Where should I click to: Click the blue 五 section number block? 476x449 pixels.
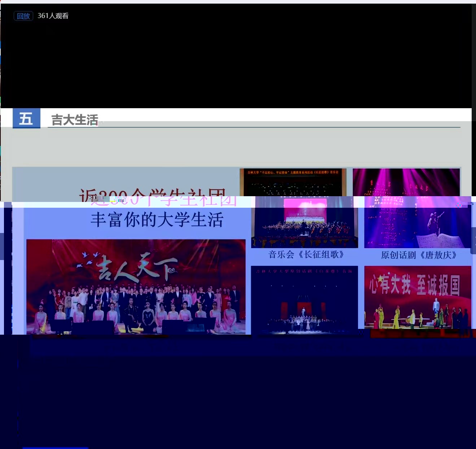coord(26,119)
